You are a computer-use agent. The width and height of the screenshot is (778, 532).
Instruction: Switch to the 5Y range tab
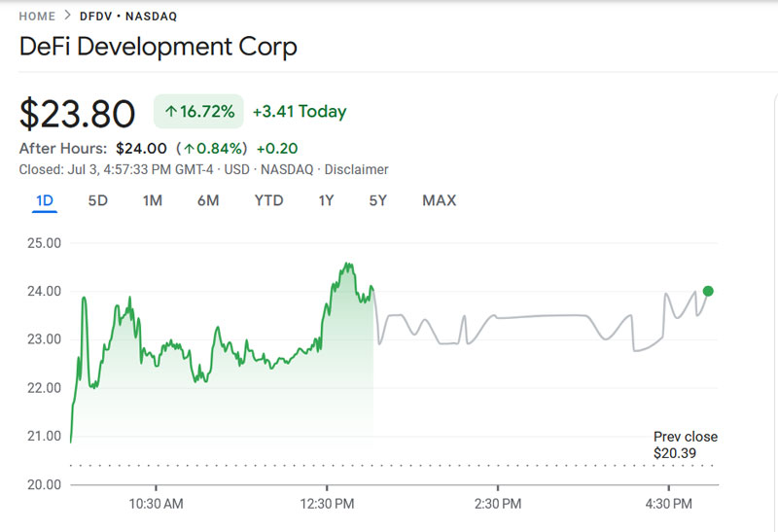coord(377,200)
